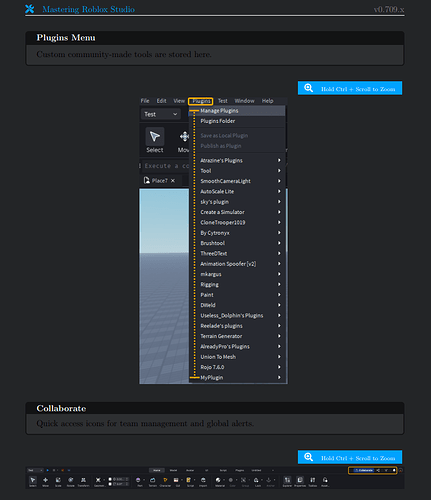Open the Test dropdown above the Select tool

[161, 114]
